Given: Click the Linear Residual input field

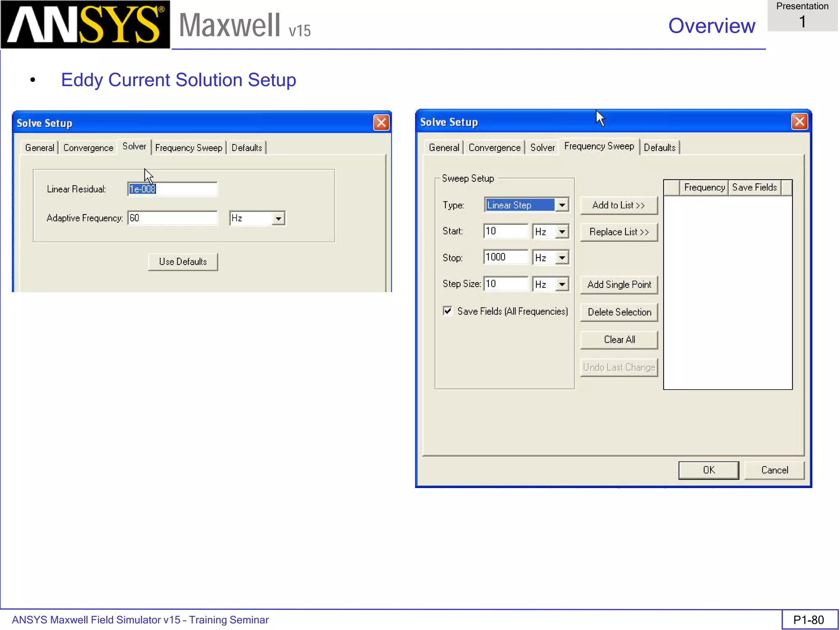Looking at the screenshot, I should coord(172,189).
